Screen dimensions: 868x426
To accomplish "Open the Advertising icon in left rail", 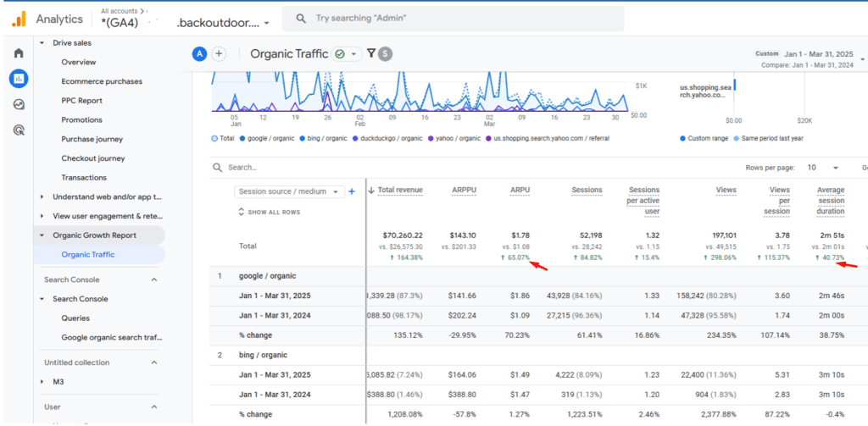I will coord(18,130).
